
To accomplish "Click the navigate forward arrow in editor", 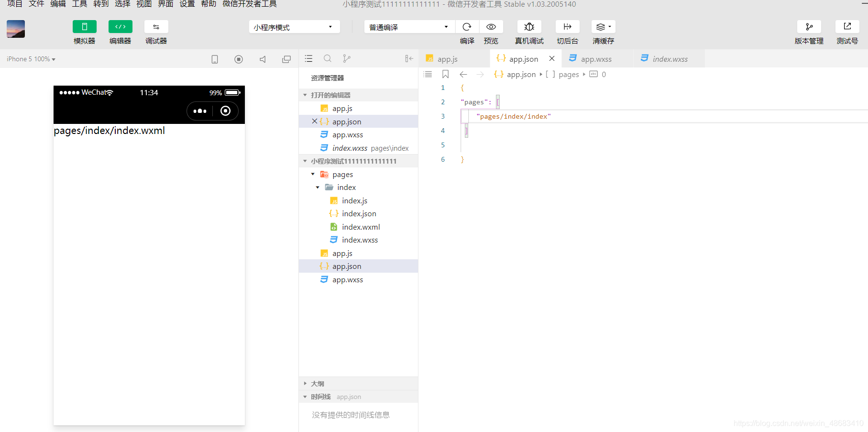I will tap(480, 74).
